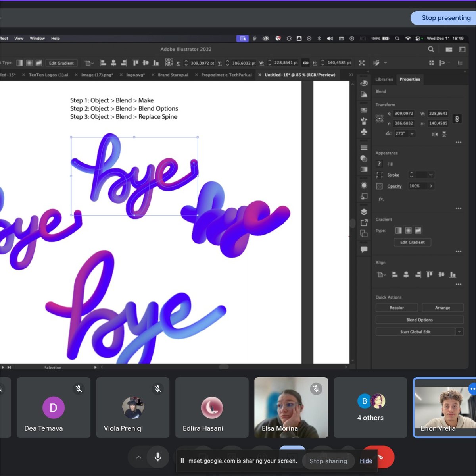
Task: Expand the Opacity slider arrow
Action: point(431,186)
